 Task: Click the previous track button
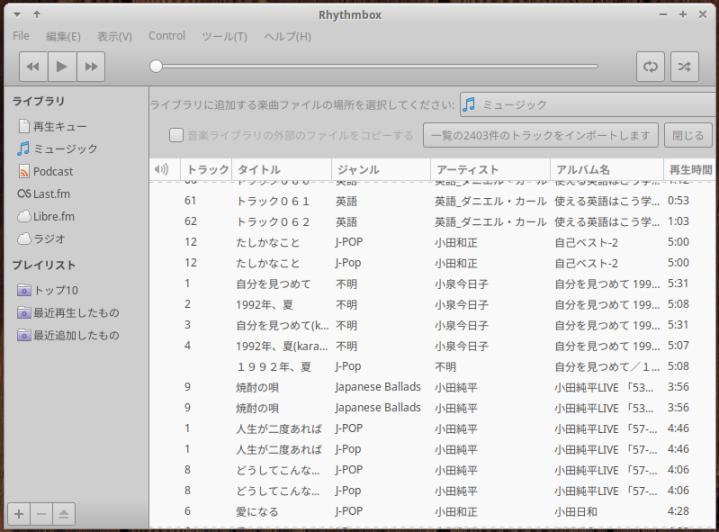(33, 66)
